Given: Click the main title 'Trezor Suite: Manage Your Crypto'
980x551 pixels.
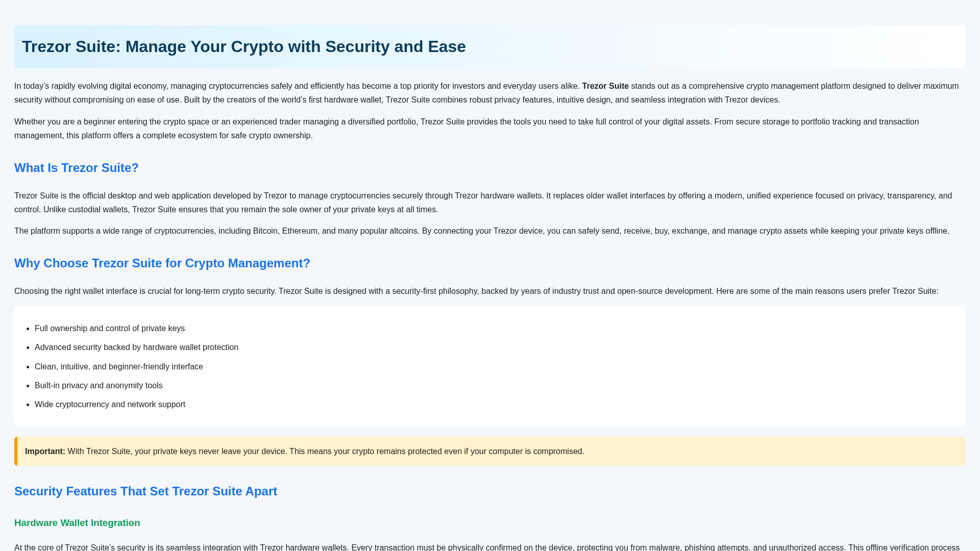Looking at the screenshot, I should click(243, 46).
